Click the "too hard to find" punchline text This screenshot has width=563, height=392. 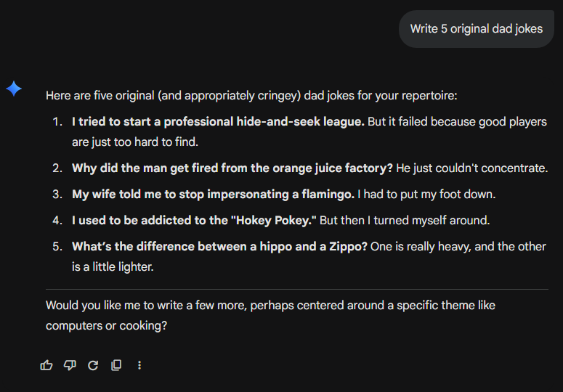coord(135,142)
